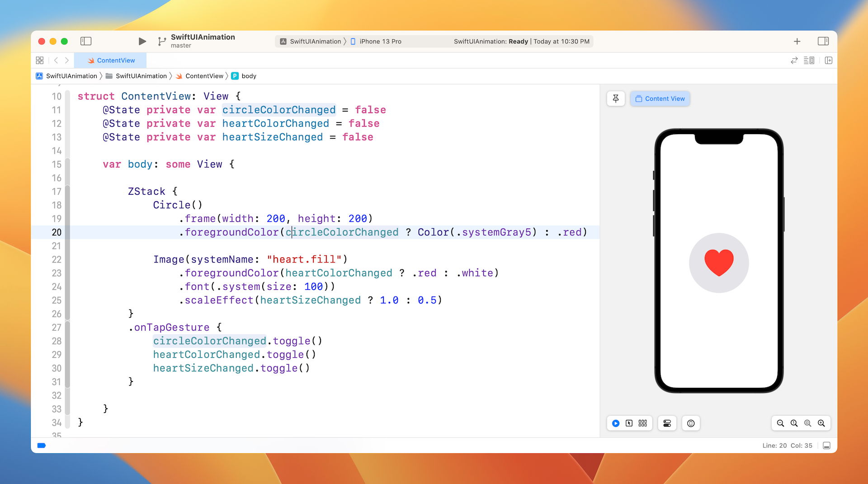Toggle the bottom debug area
868x484 pixels.
pyautogui.click(x=827, y=446)
